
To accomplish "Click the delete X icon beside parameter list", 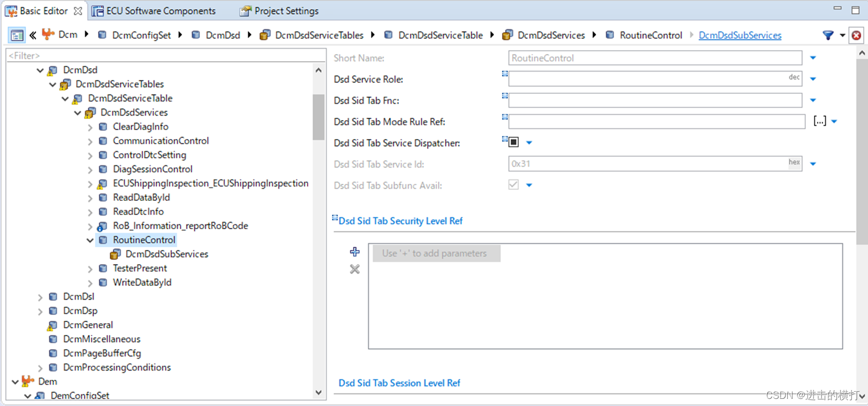I will (x=355, y=269).
